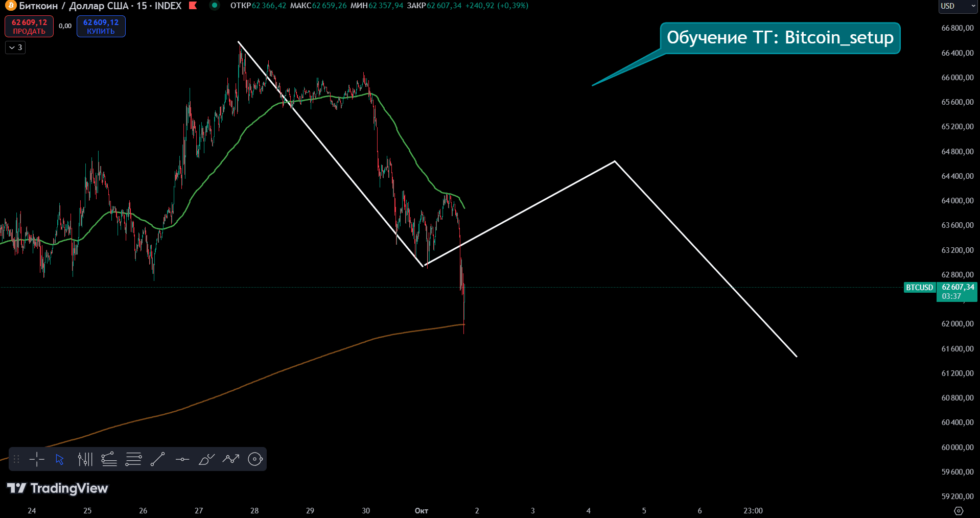Click the green market status dot

215,6
